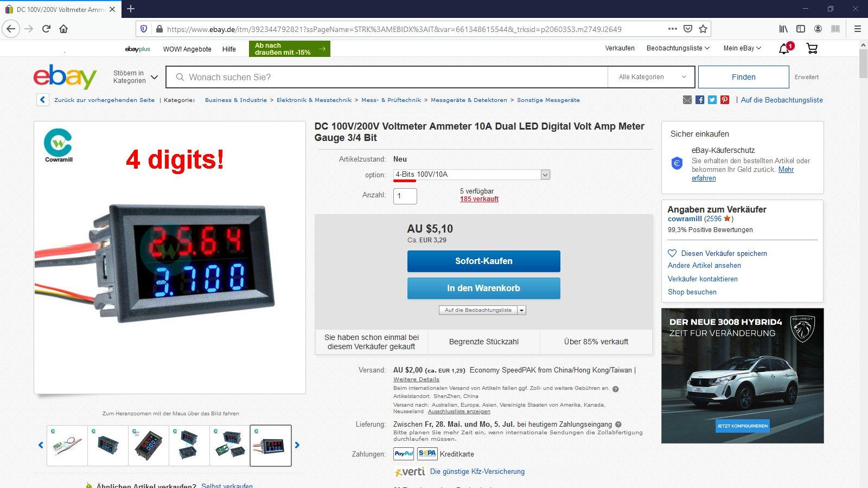Show next thumbnails with the right arrow

point(297,445)
